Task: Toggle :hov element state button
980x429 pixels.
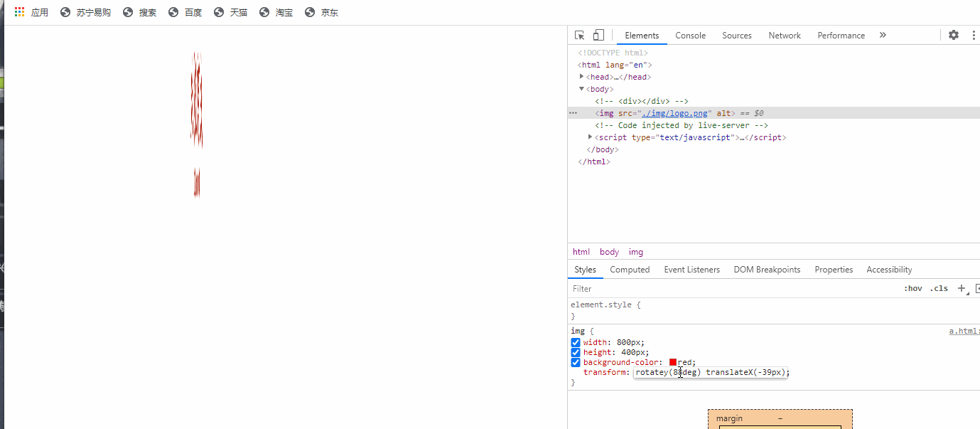Action: click(x=912, y=288)
